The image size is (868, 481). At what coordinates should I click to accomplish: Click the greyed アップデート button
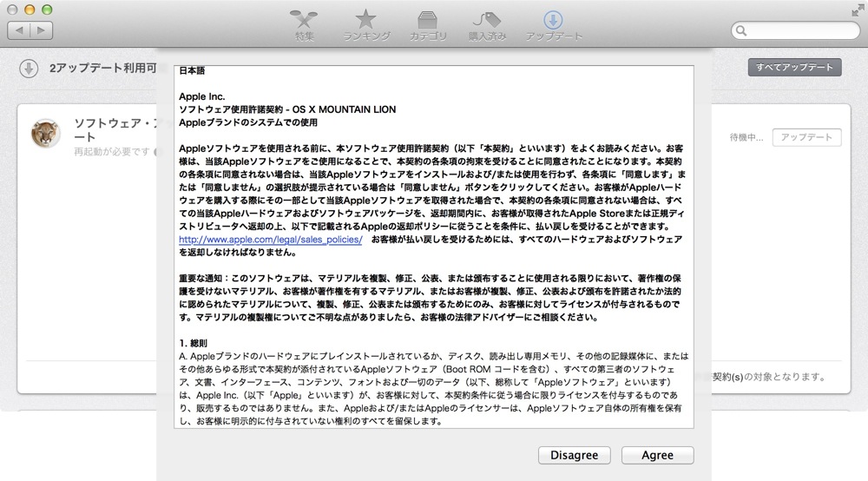point(806,137)
